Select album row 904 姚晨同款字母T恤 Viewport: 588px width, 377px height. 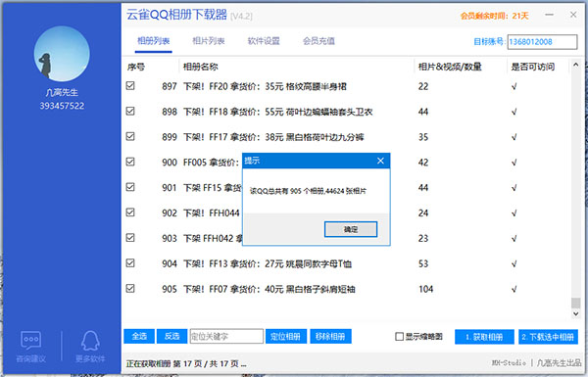tap(347, 263)
